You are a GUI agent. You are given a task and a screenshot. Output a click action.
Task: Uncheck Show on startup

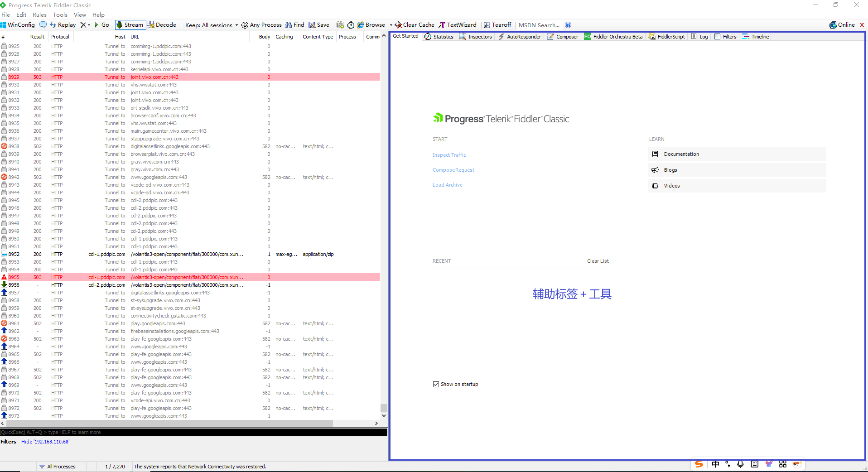(436, 384)
